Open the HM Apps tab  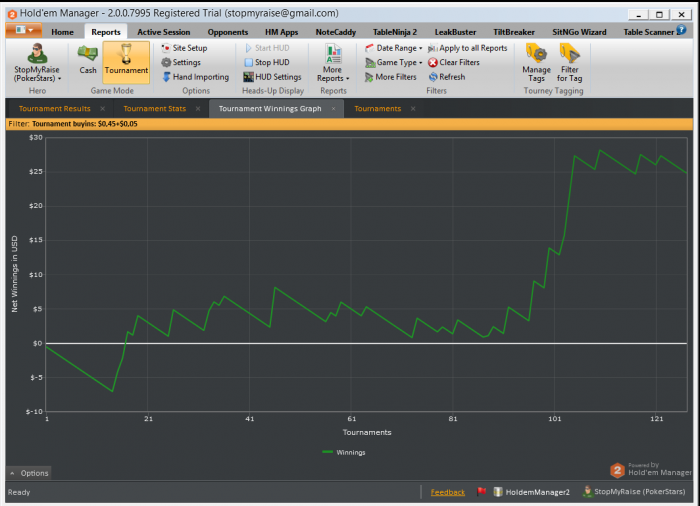click(281, 32)
